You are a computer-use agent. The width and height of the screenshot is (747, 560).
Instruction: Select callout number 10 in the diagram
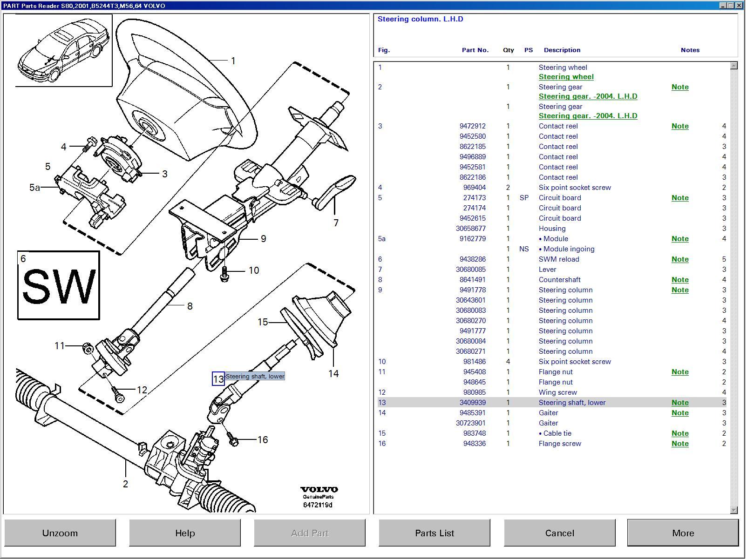coord(254,270)
